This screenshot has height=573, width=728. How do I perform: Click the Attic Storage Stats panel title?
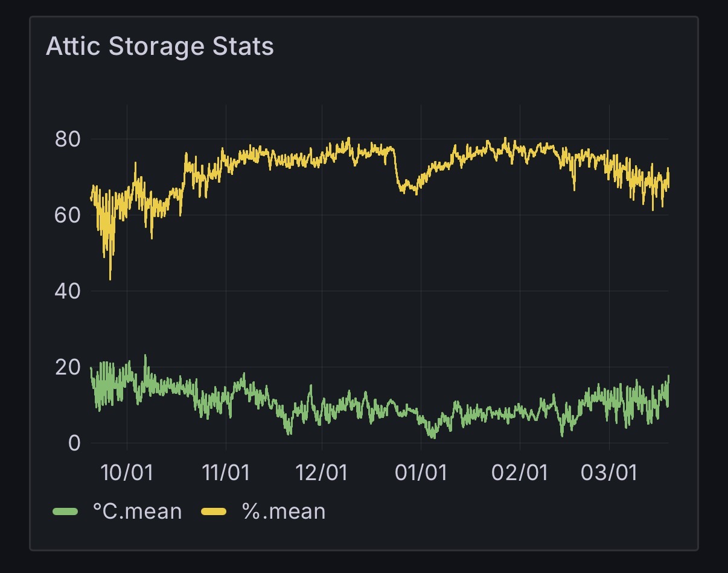coord(160,47)
